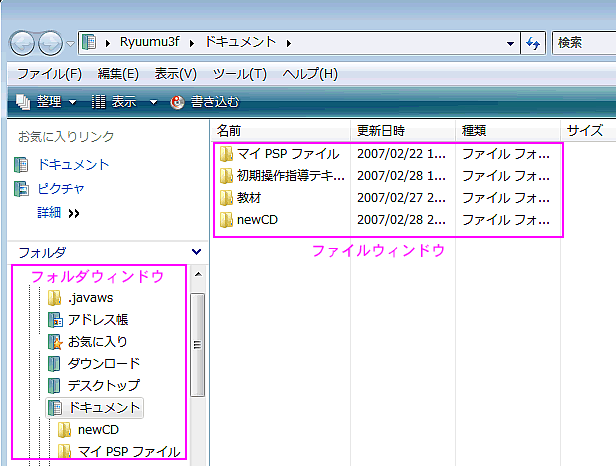The height and width of the screenshot is (466, 616).
Task: Click the address bar location icon
Action: click(89, 42)
